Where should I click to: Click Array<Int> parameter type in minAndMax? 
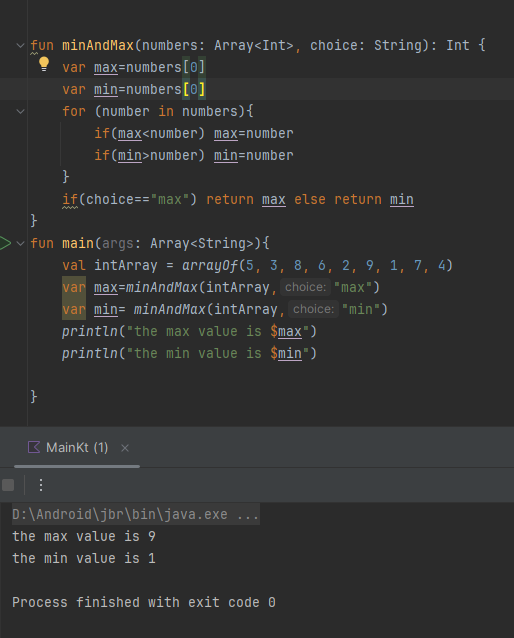tap(254, 46)
